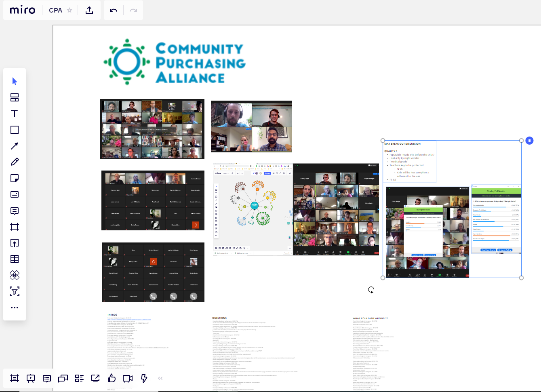Start Presentation mode from bottom toolbar

click(31, 378)
